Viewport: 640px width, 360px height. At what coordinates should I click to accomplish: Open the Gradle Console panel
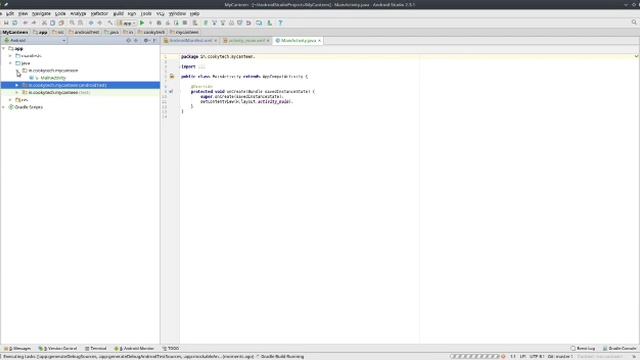point(619,349)
